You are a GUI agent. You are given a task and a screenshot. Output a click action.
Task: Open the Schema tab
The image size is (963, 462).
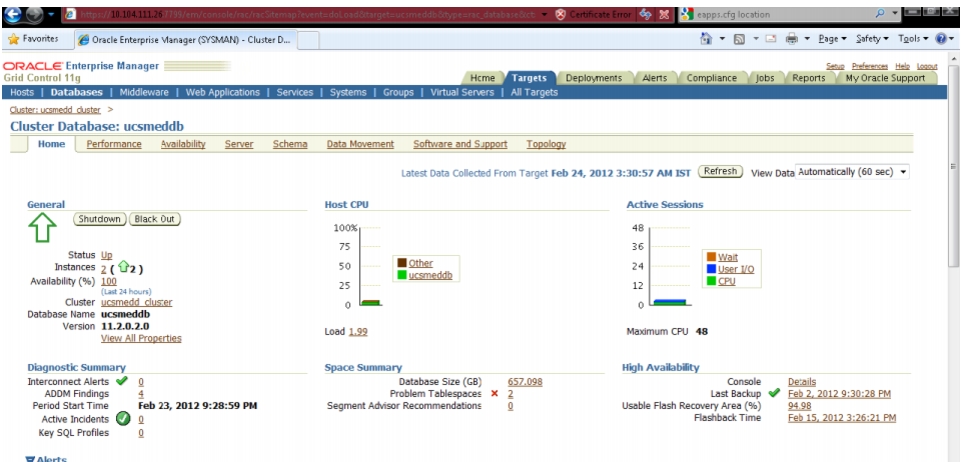[290, 144]
